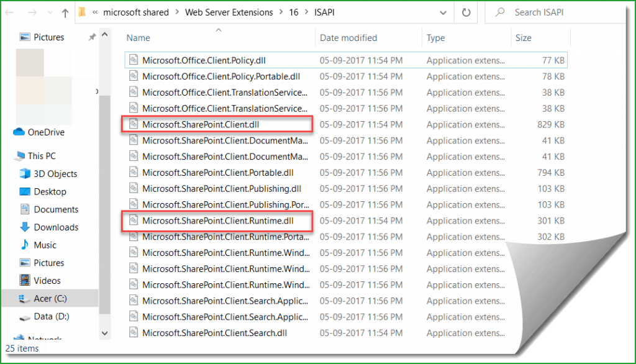Image resolution: width=636 pixels, height=364 pixels.
Task: Click the Music note icon
Action: click(25, 245)
